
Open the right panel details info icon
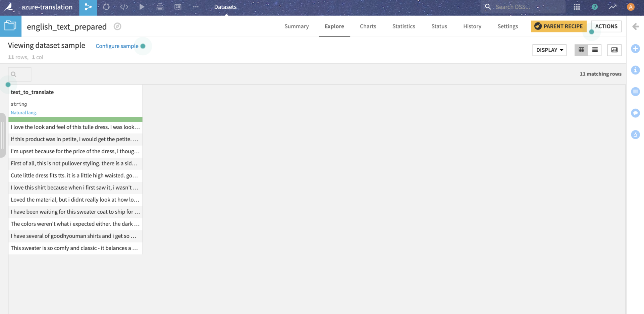point(635,70)
